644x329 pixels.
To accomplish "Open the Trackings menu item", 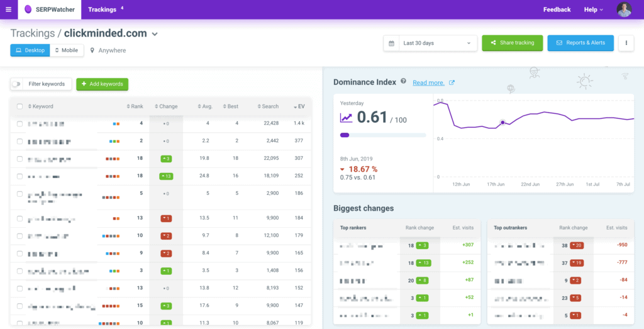I will (x=102, y=9).
